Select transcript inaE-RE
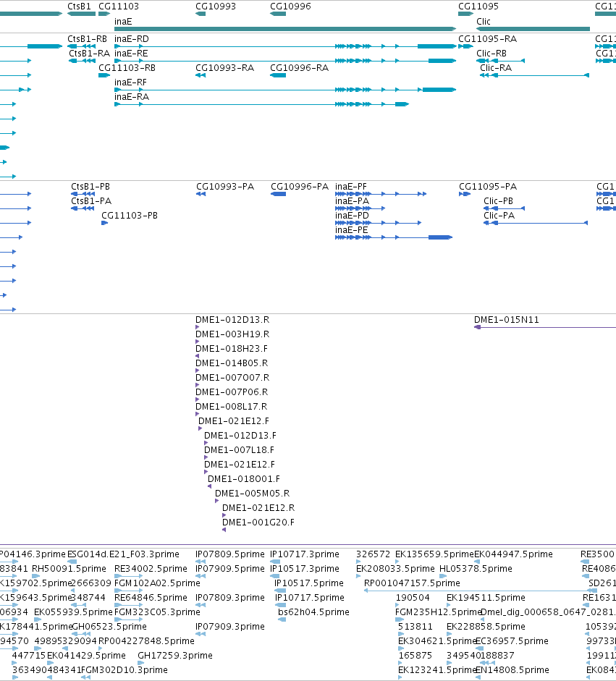The width and height of the screenshot is (616, 681). tap(285, 61)
